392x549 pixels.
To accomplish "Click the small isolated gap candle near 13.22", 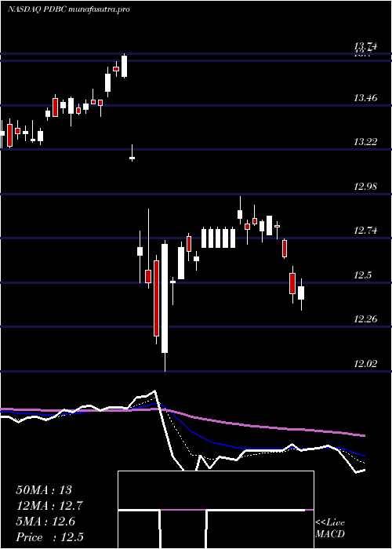I will click(132, 153).
